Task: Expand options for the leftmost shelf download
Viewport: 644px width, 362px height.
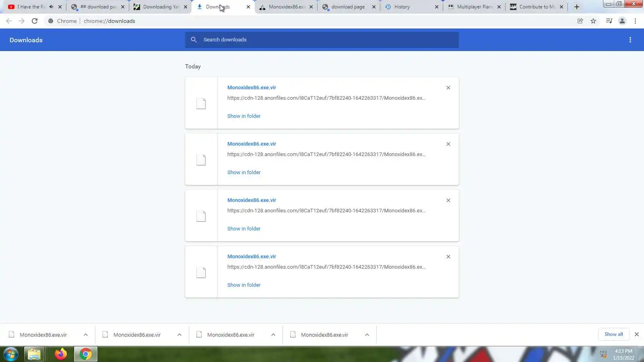Action: click(86, 335)
